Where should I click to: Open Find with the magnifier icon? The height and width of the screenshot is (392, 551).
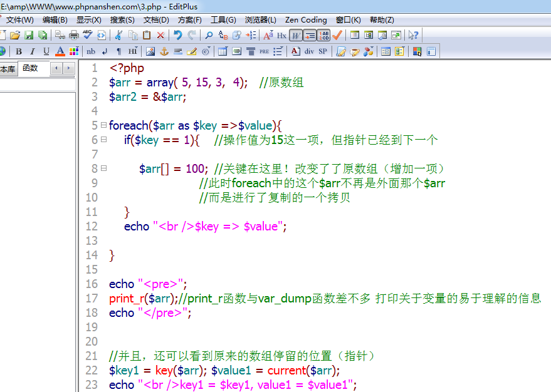[209, 35]
